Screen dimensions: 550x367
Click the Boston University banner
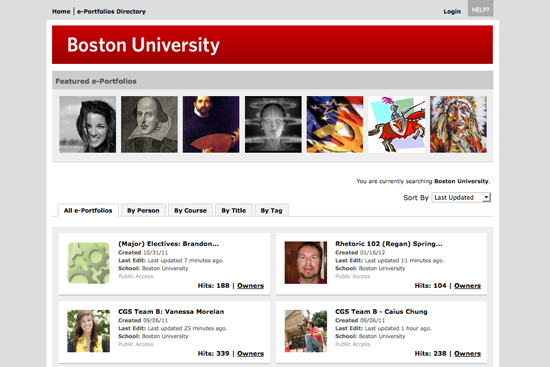pos(272,45)
